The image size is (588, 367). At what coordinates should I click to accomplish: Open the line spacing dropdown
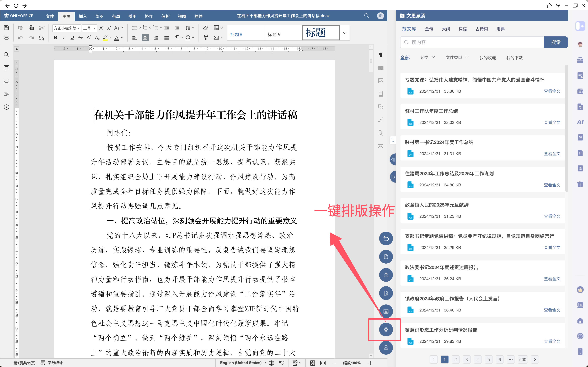tap(190, 28)
